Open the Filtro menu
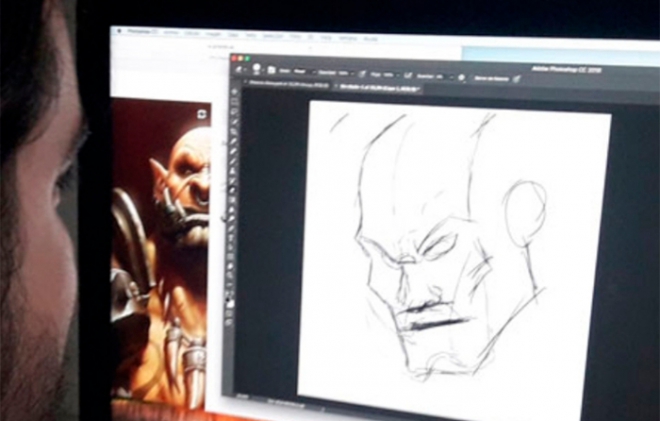Image resolution: width=660 pixels, height=421 pixels. (x=295, y=37)
